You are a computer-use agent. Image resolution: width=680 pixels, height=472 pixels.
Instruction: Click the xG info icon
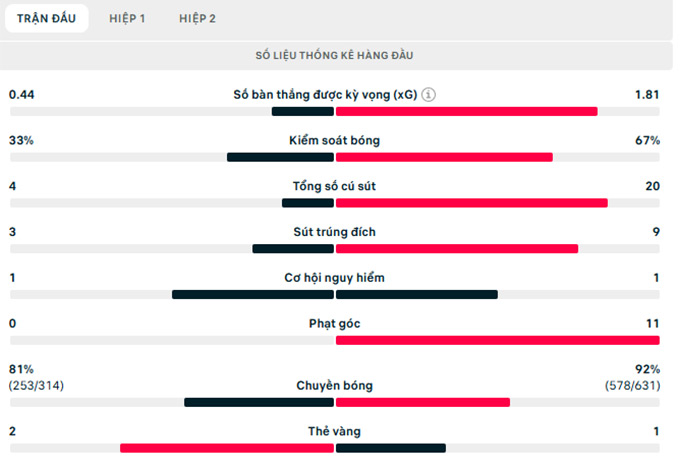[429, 95]
